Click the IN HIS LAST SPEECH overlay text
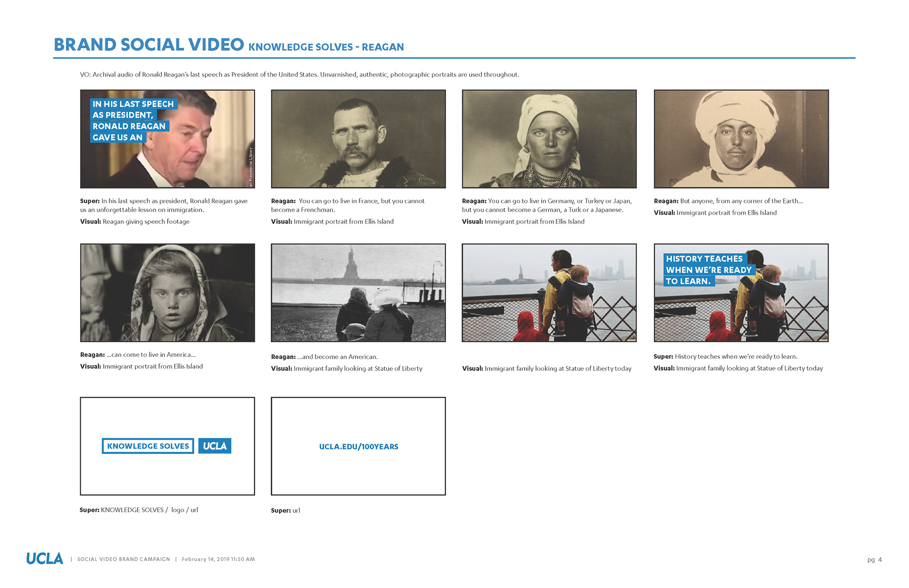This screenshot has height=588, width=909. click(133, 121)
